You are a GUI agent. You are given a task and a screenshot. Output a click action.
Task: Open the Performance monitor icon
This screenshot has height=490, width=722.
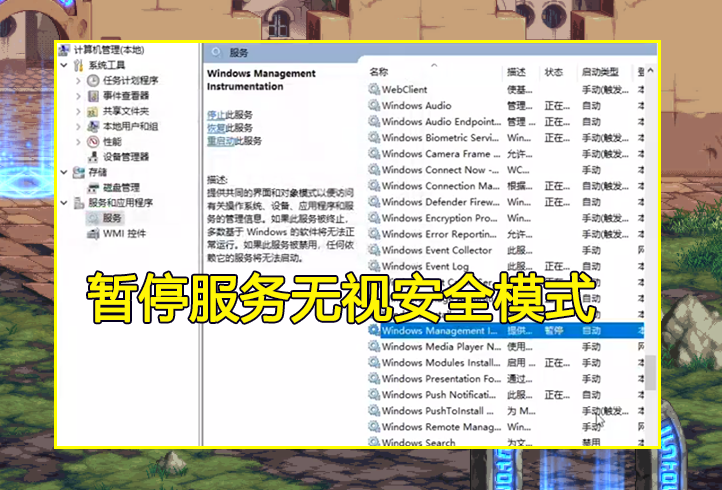93,141
